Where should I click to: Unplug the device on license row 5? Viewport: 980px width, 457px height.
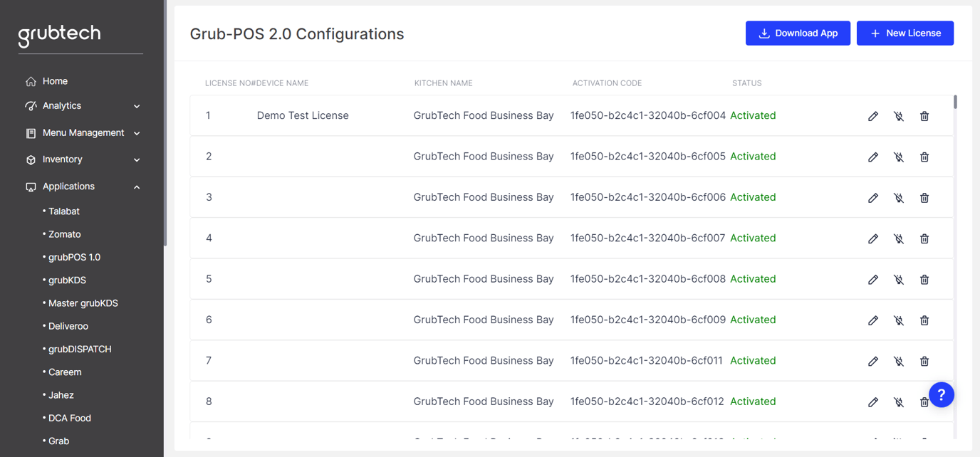[x=899, y=279]
